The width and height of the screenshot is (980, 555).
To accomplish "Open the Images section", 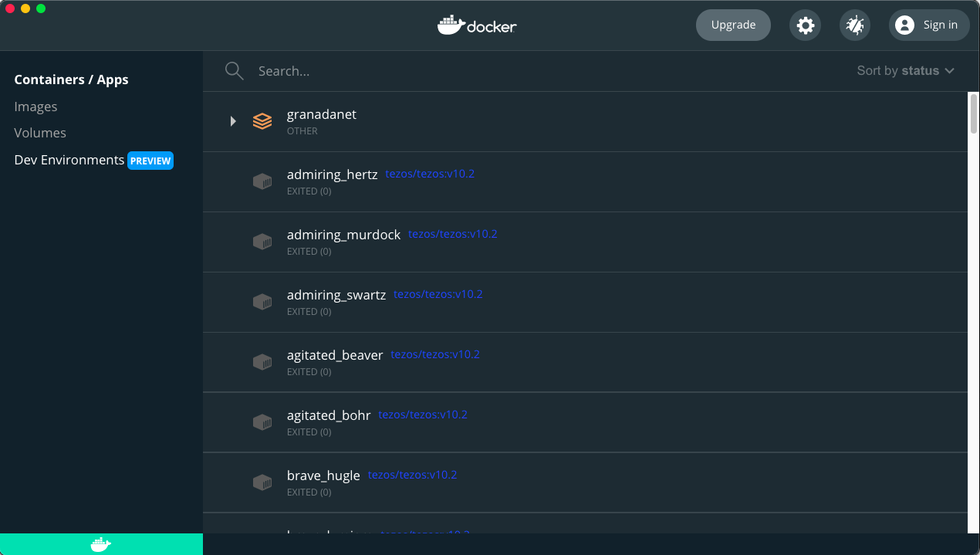I will click(35, 107).
